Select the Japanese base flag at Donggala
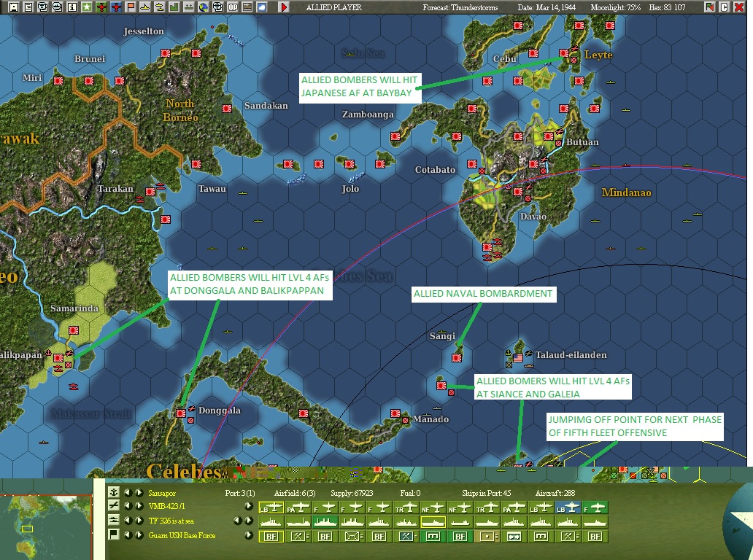The image size is (753, 560). coord(180,413)
